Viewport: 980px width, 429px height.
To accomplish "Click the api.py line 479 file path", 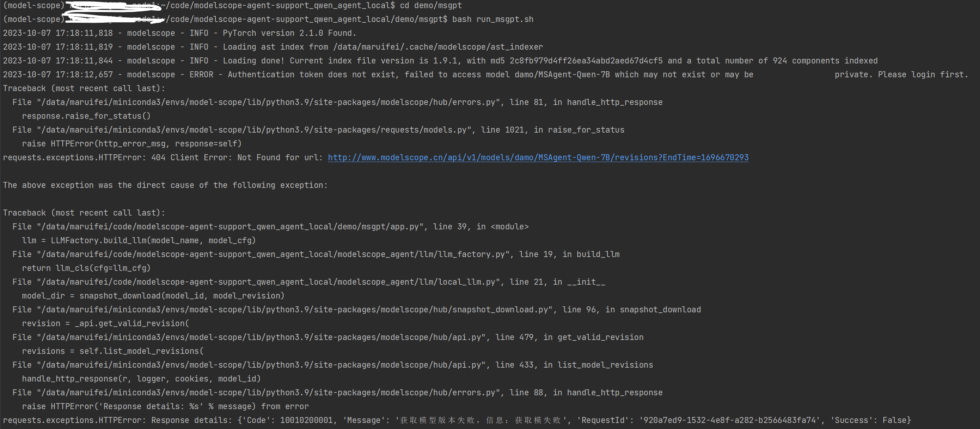I will tap(260, 337).
